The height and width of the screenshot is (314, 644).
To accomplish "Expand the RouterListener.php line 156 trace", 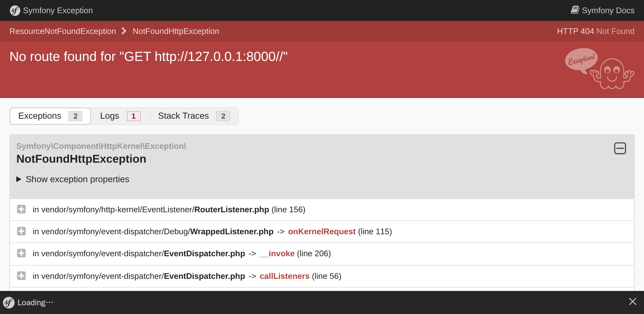I will pos(21,209).
